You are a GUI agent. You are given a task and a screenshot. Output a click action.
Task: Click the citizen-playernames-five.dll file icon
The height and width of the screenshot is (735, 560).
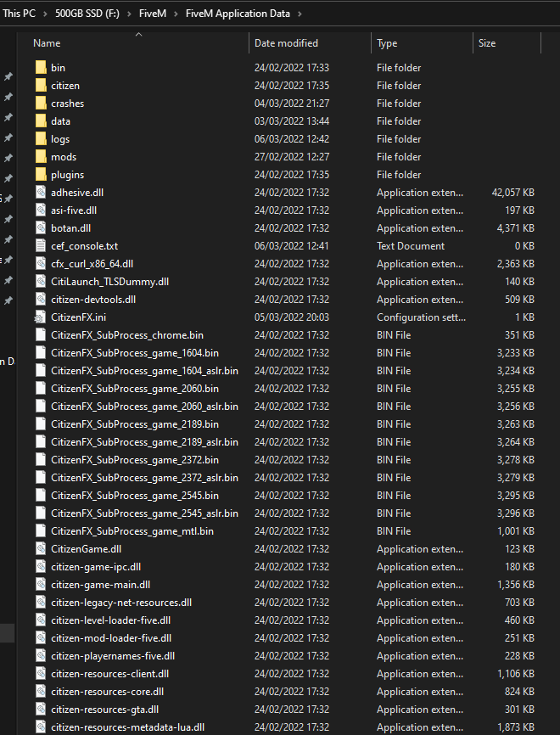(41, 655)
